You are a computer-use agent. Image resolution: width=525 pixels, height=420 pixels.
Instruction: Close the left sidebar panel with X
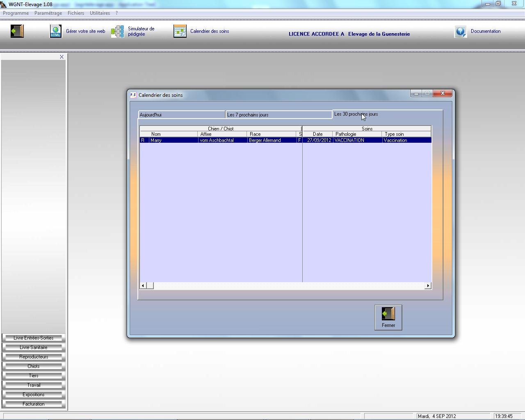click(x=62, y=57)
